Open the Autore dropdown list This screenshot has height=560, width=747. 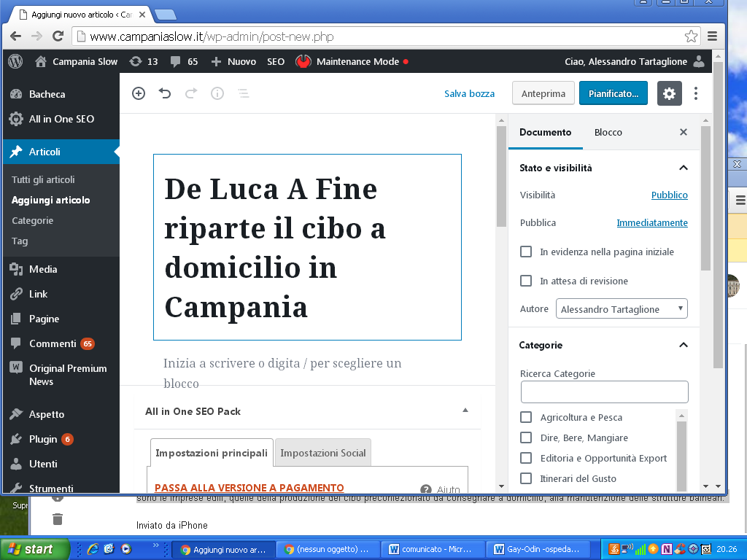click(622, 309)
